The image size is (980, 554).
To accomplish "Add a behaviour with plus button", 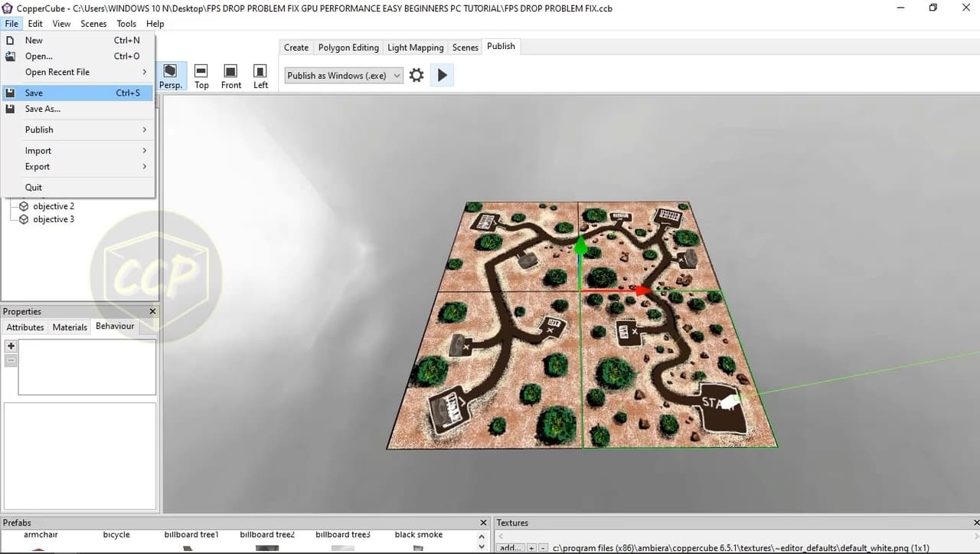I will [x=11, y=346].
